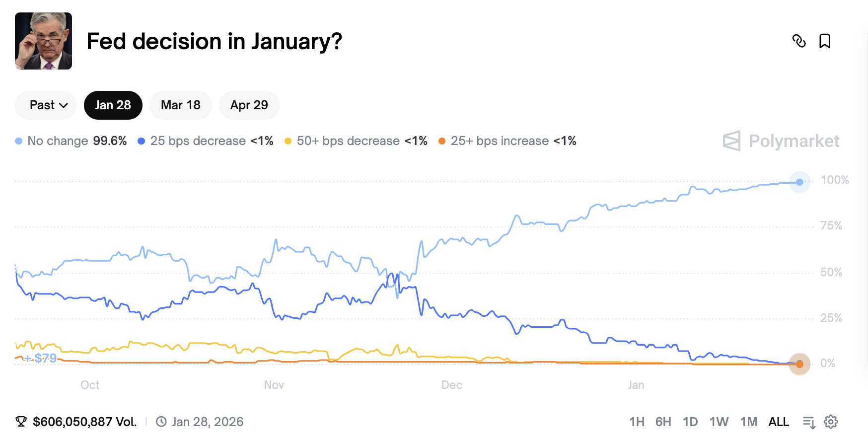Click the clock icon near the date
Viewport: 868px width, 439px height.
point(161,422)
